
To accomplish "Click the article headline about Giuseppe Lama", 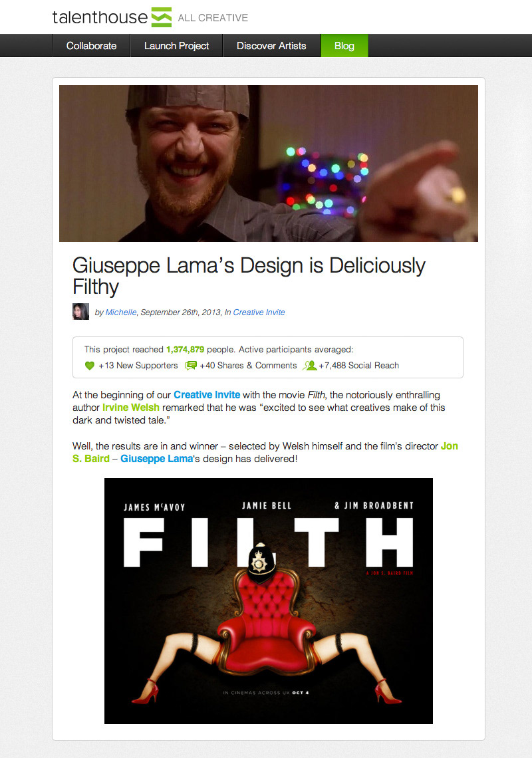I will (x=249, y=275).
